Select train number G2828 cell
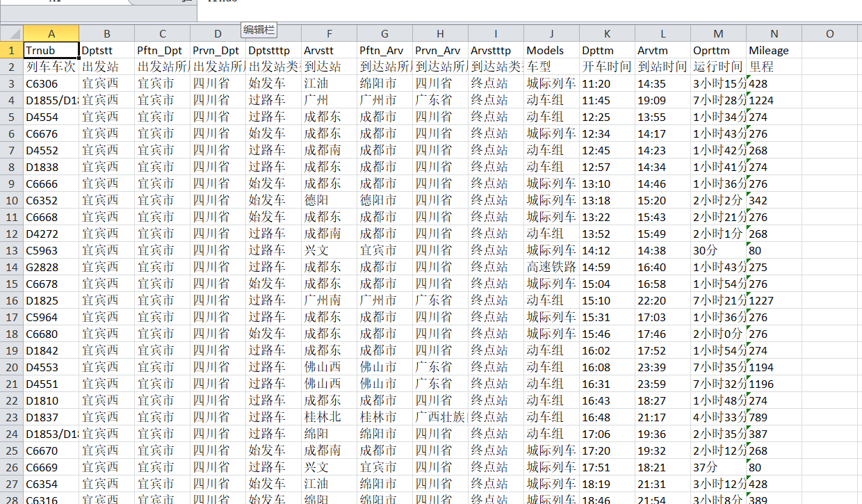Image resolution: width=862 pixels, height=504 pixels. pos(51,267)
